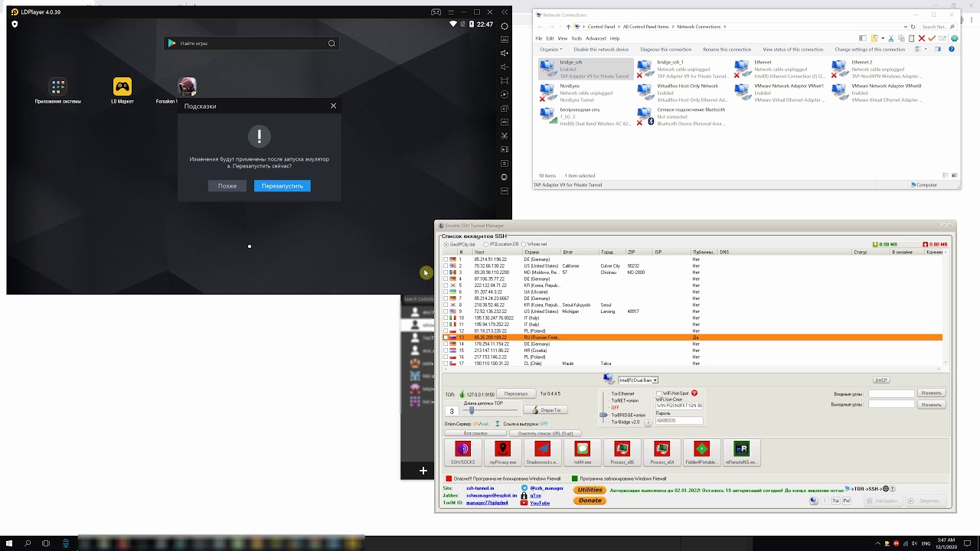Viewport: 980px width, 551px height.
Task: Click Опции Tor button
Action: [x=545, y=410]
